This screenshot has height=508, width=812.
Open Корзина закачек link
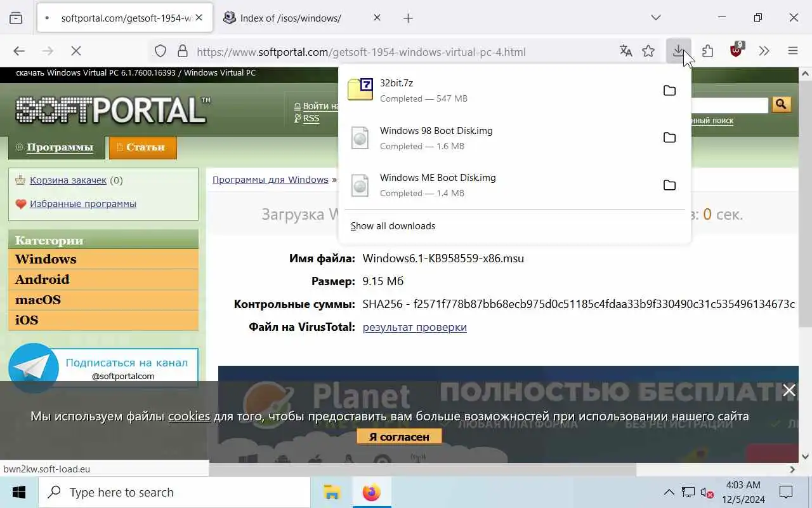click(x=68, y=180)
